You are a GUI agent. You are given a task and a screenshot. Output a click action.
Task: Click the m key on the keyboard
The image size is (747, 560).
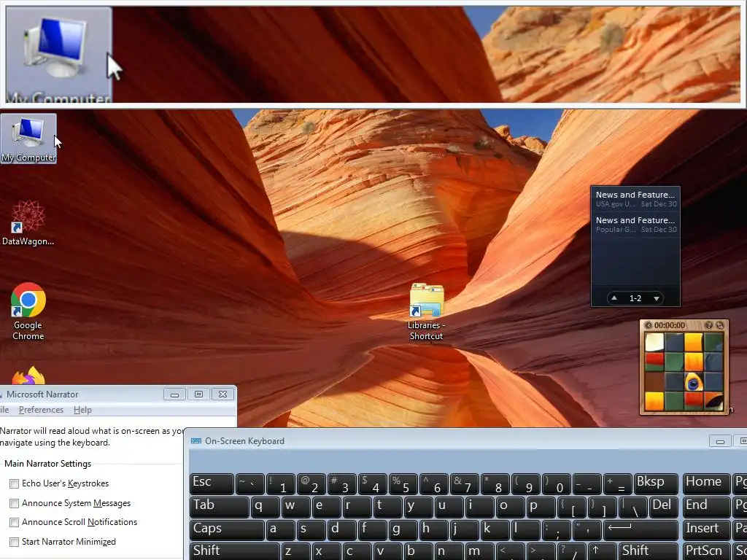coord(480,552)
